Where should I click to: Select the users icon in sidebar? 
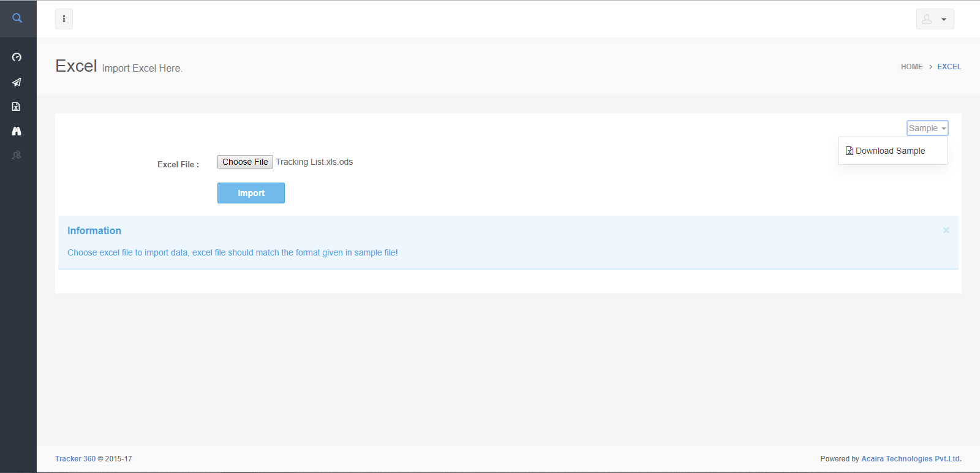(x=17, y=156)
